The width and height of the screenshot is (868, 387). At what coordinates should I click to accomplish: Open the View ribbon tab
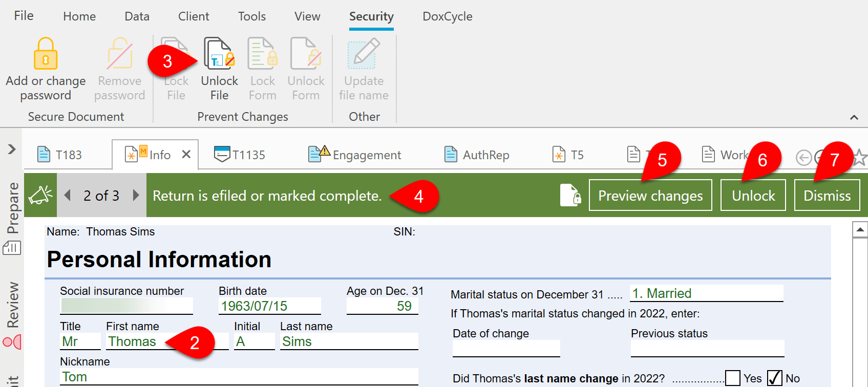307,16
